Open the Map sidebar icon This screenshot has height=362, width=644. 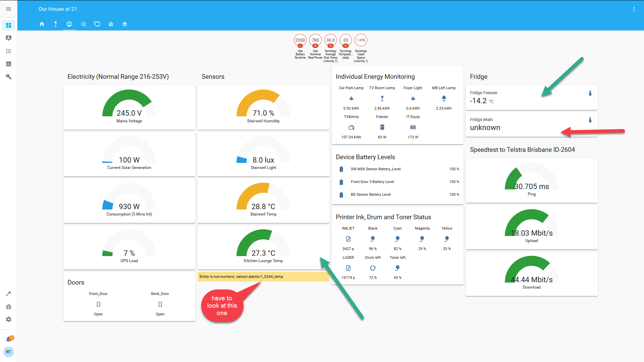pyautogui.click(x=9, y=38)
